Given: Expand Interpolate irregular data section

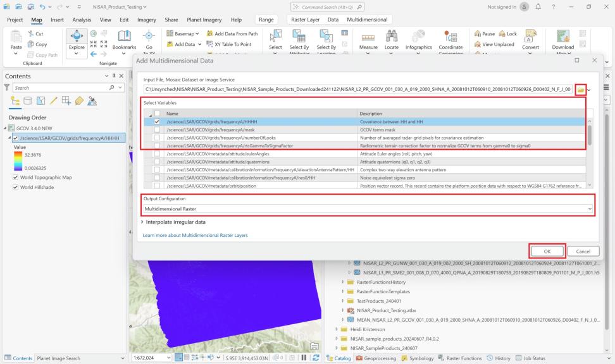Looking at the screenshot, I should click(x=142, y=222).
